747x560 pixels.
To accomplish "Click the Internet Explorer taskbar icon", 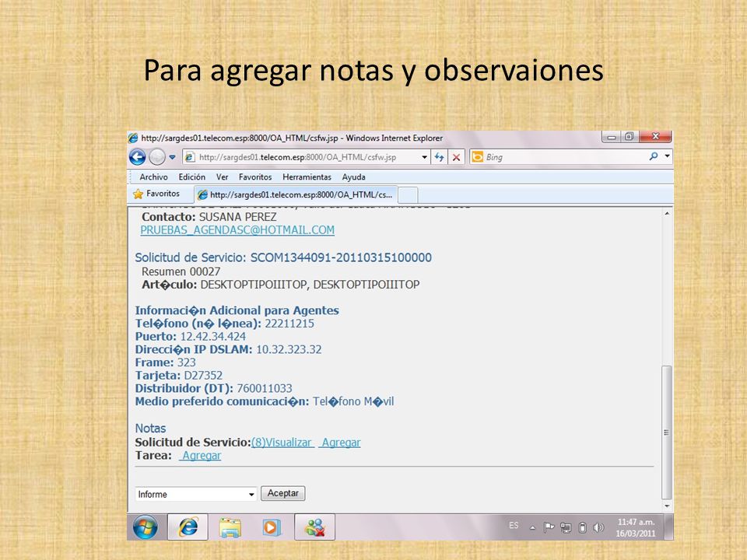I will [x=188, y=527].
